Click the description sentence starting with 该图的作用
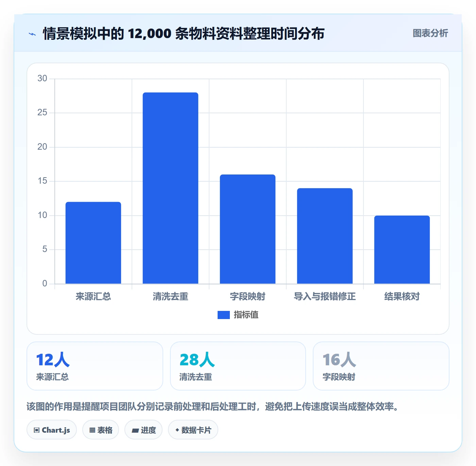Screen dimensions: 476x466 [x=213, y=406]
